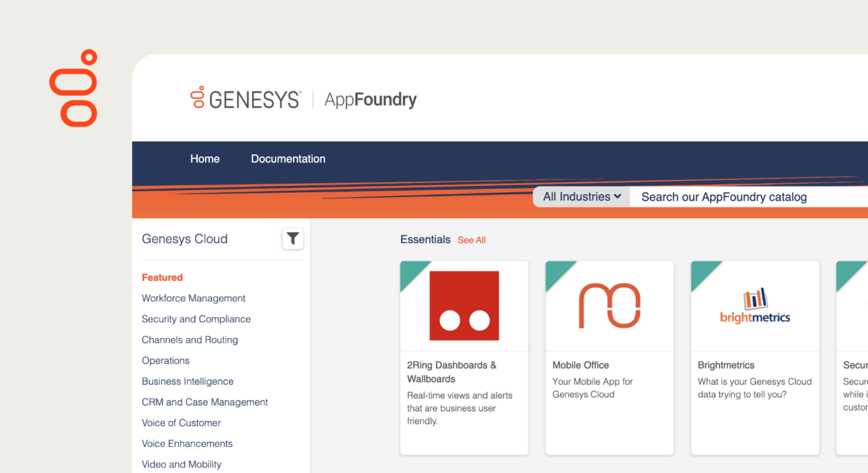Click the 'What is your Genesys Cloud data' description

[755, 388]
